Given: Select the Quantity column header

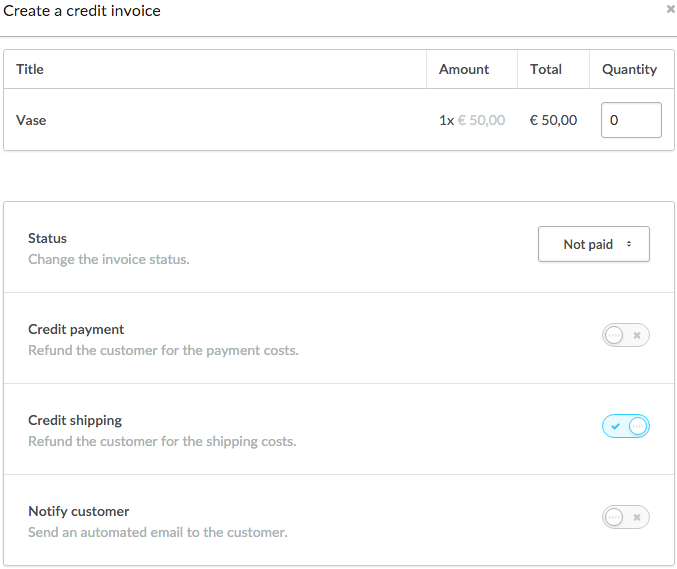Looking at the screenshot, I should [630, 69].
